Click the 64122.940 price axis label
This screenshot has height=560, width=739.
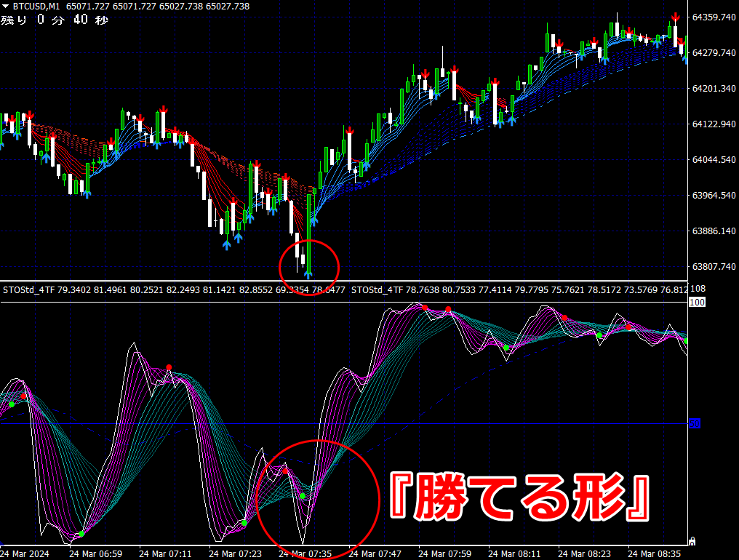pos(714,124)
